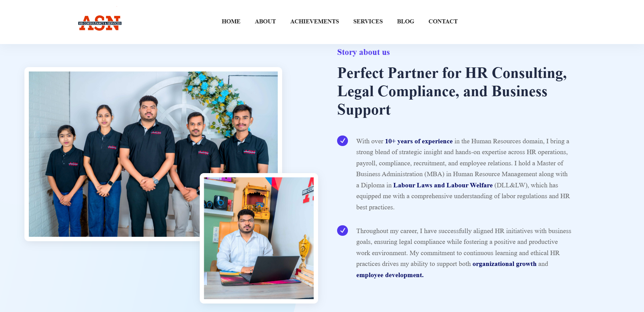Click the checkmark icon beside the experience paragraph
Screen dimensions: 644x312
(343, 141)
